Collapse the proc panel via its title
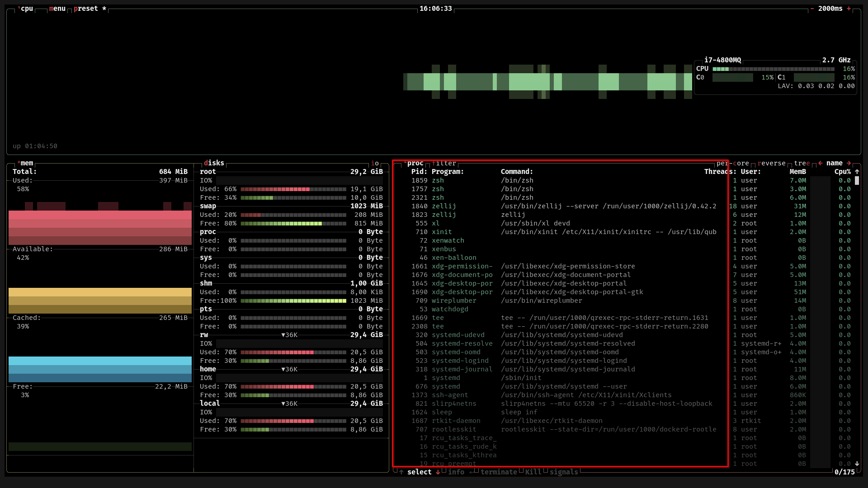Image resolution: width=868 pixels, height=488 pixels. pyautogui.click(x=415, y=163)
